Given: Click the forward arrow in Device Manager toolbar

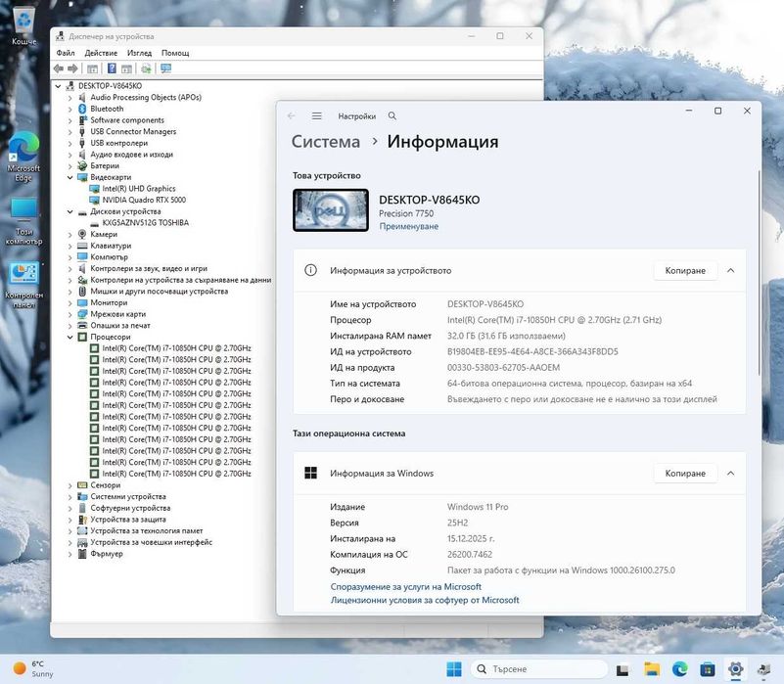Looking at the screenshot, I should pos(72,68).
